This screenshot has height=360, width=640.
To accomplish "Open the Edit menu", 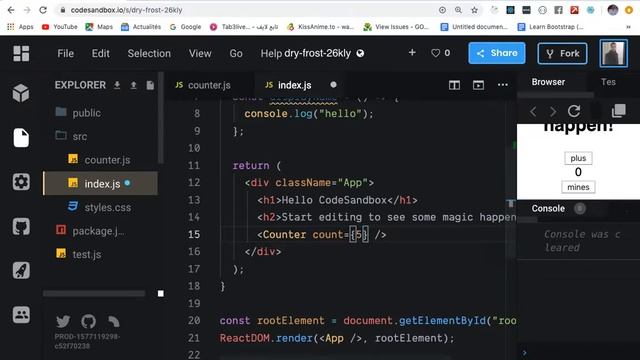I will pos(100,53).
